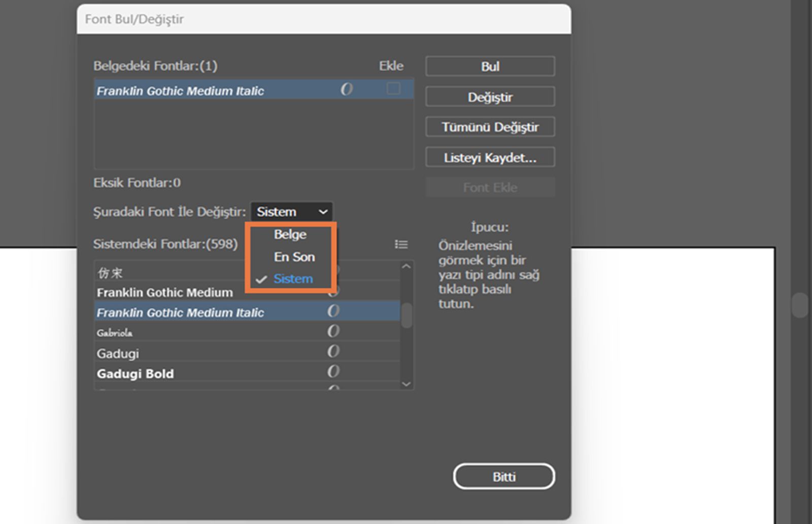This screenshot has width=812, height=524.
Task: Click OpenType icon beside system Franklin Gothic Medium Italic
Action: coord(333,311)
